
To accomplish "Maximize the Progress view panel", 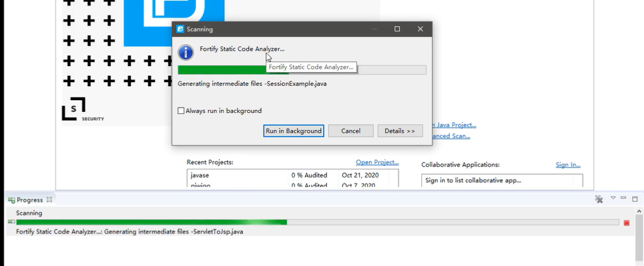I will (x=635, y=199).
